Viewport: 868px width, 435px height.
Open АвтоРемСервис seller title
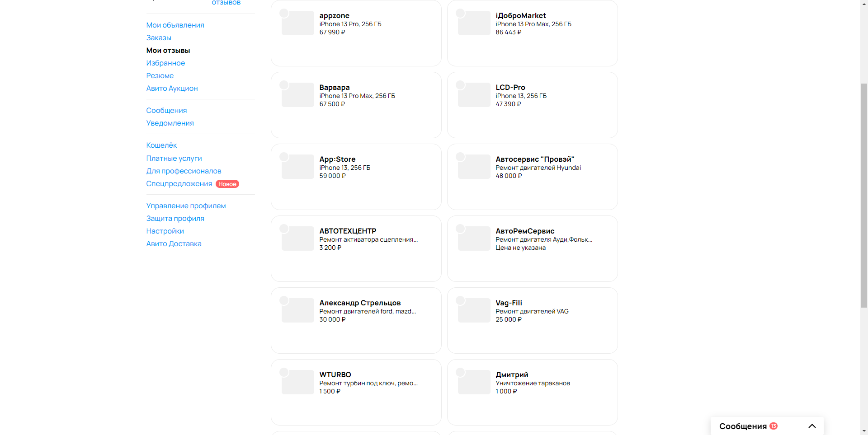tap(525, 231)
